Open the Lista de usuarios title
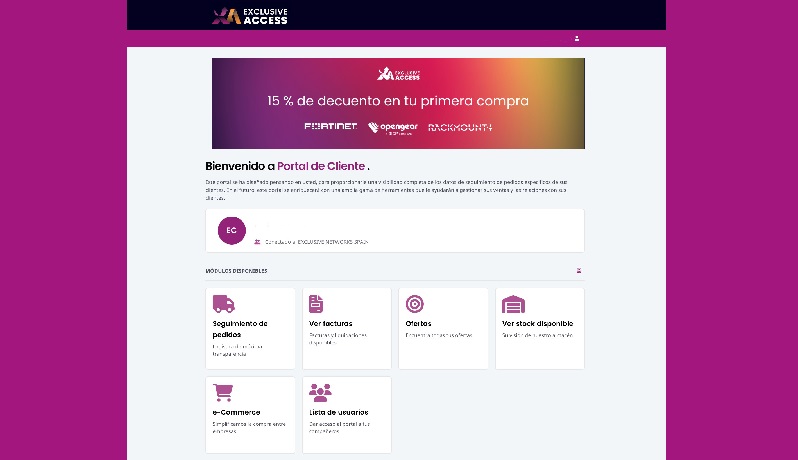Screen dimensions: 798x460 [338, 411]
